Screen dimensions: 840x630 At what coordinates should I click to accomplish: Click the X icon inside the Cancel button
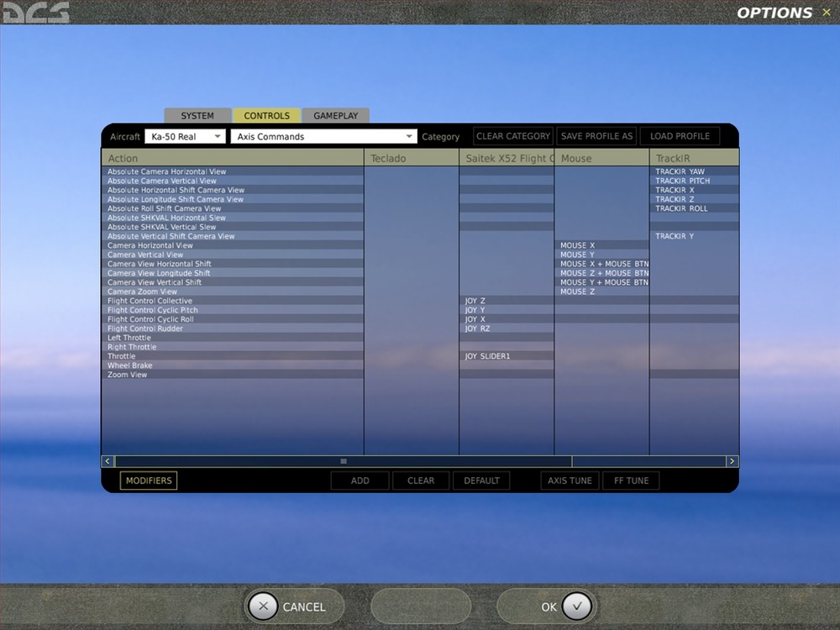click(x=263, y=606)
